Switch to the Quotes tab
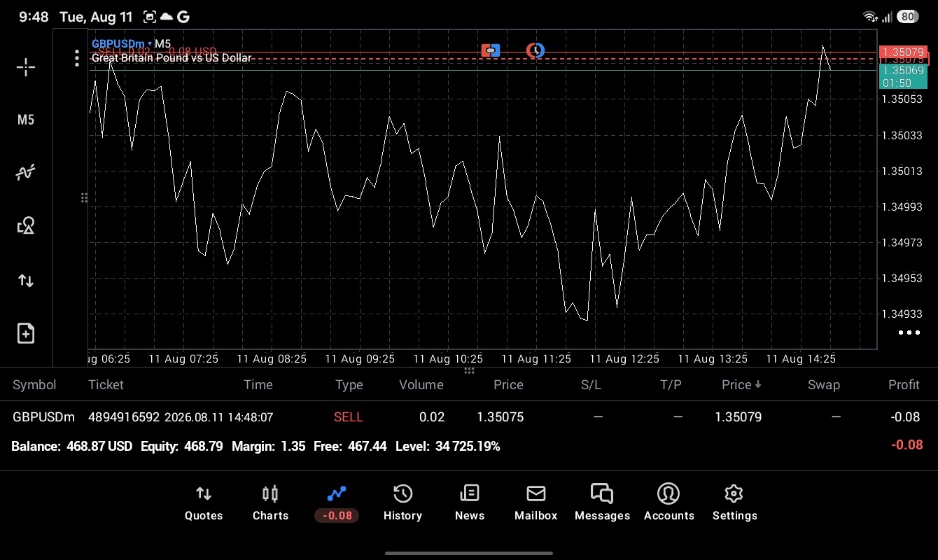 tap(204, 503)
